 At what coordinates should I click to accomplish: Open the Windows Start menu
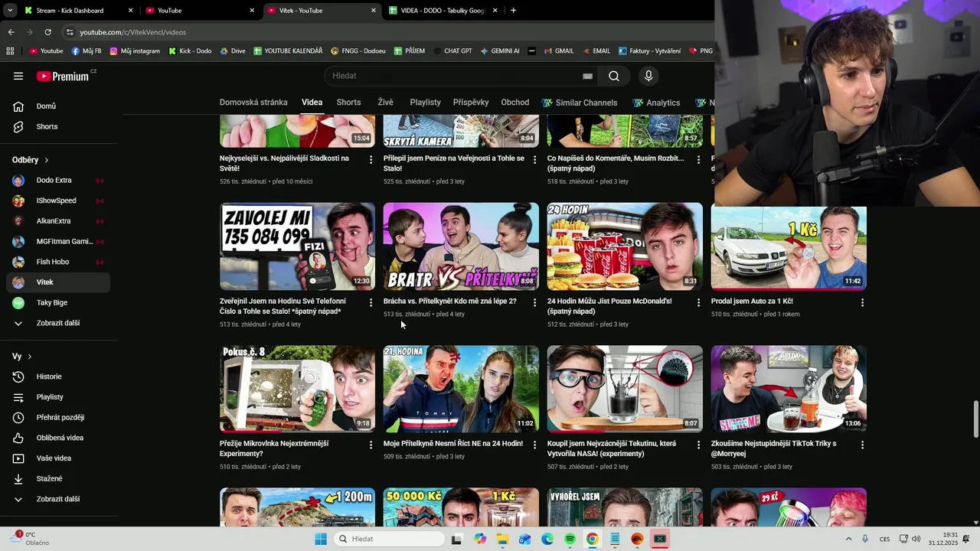(321, 539)
